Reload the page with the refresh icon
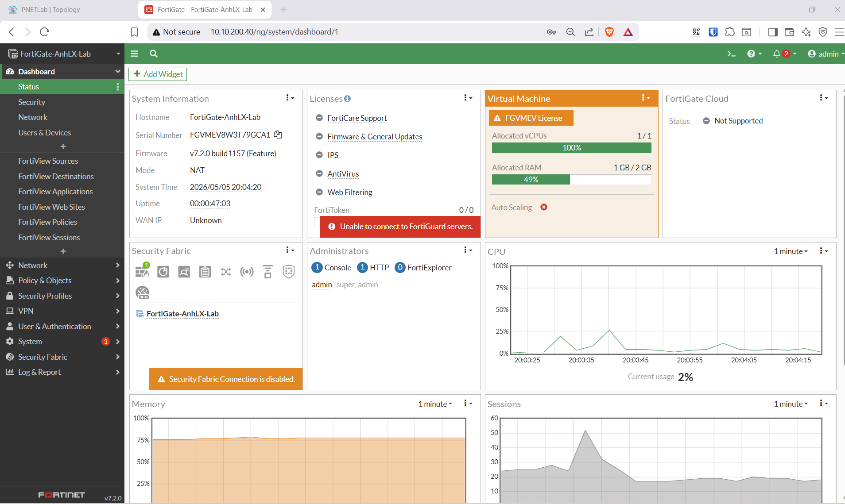 click(x=44, y=32)
